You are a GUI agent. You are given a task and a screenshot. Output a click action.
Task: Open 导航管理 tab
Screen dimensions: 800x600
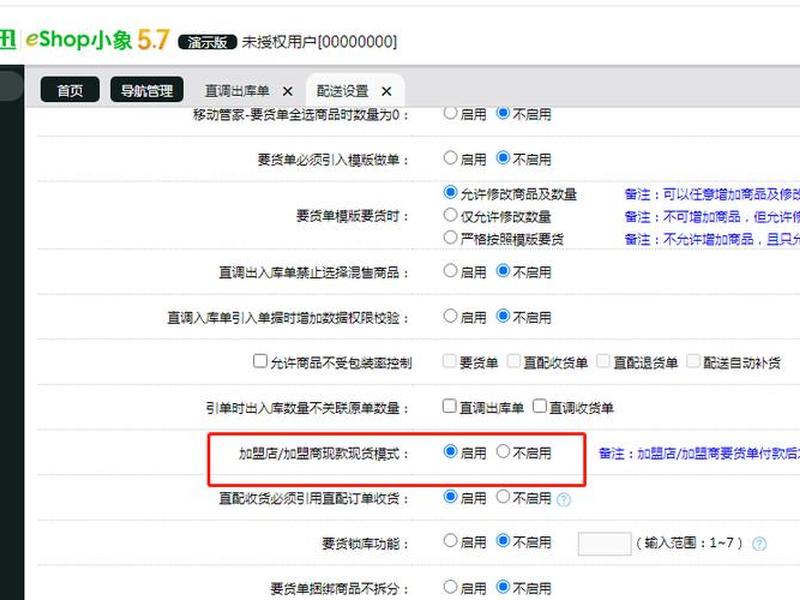(x=147, y=90)
